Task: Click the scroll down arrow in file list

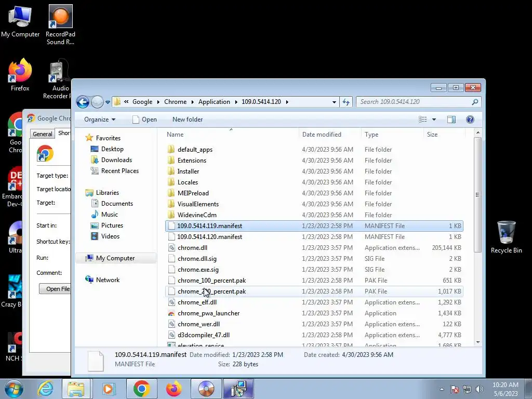Action: click(x=478, y=342)
